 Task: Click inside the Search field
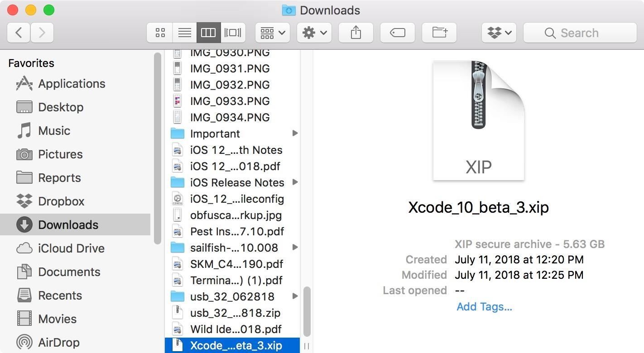tap(580, 32)
